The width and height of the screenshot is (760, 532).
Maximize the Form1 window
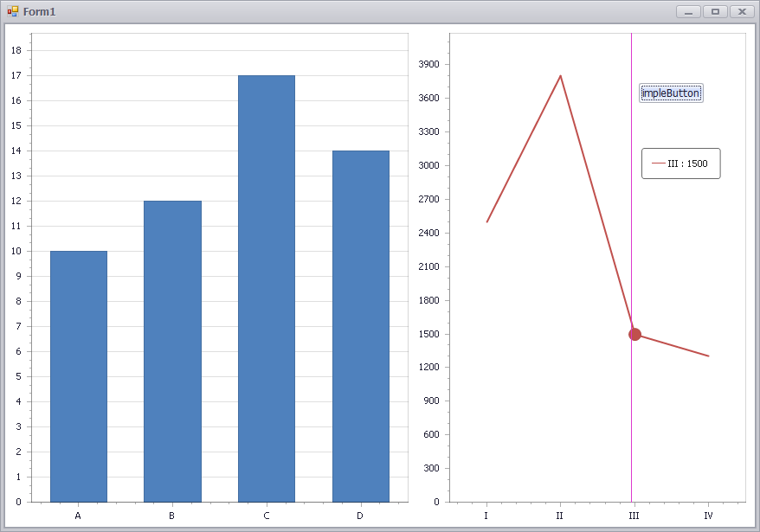tap(715, 11)
